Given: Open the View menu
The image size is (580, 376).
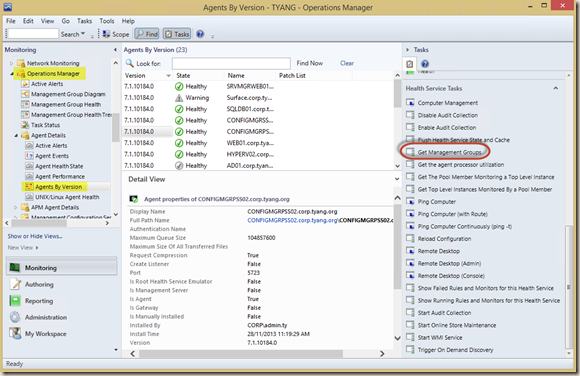Looking at the screenshot, I should [x=47, y=21].
